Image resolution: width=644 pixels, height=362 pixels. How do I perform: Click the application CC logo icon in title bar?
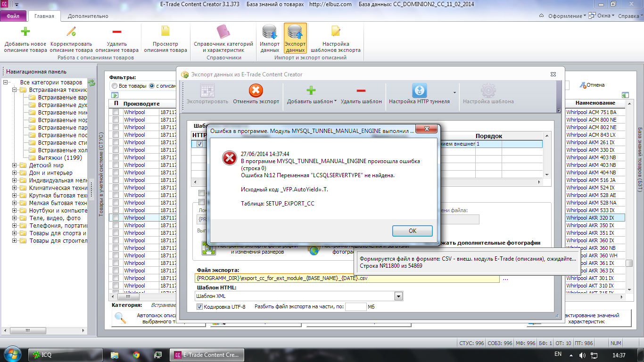click(5, 4)
